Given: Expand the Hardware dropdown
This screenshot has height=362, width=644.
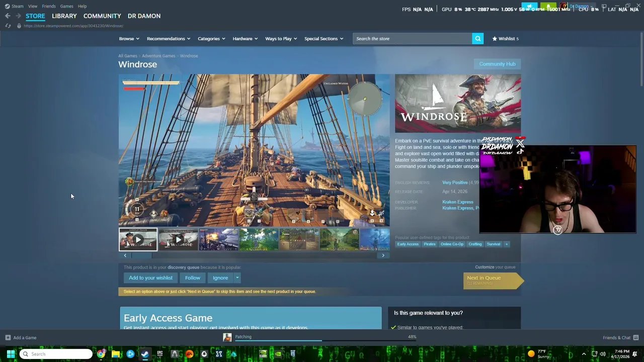Looking at the screenshot, I should 245,39.
